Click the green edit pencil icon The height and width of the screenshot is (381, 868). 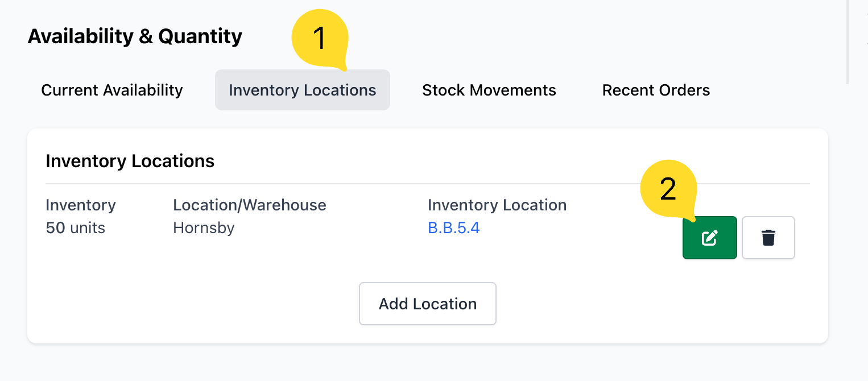709,238
